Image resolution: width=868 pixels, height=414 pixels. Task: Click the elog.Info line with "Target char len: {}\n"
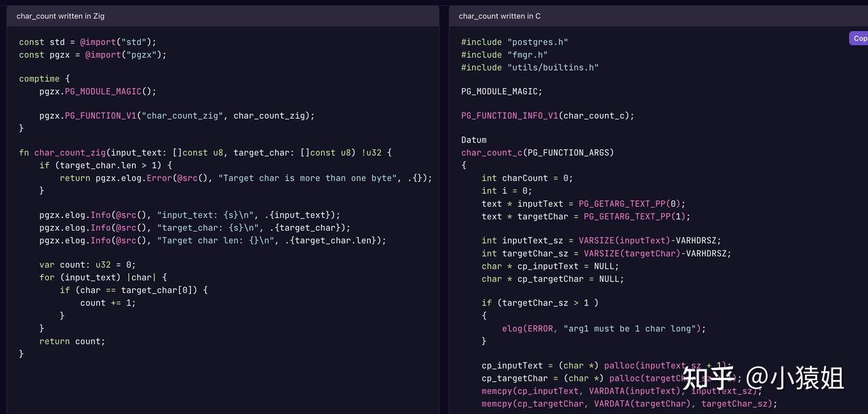pos(213,240)
